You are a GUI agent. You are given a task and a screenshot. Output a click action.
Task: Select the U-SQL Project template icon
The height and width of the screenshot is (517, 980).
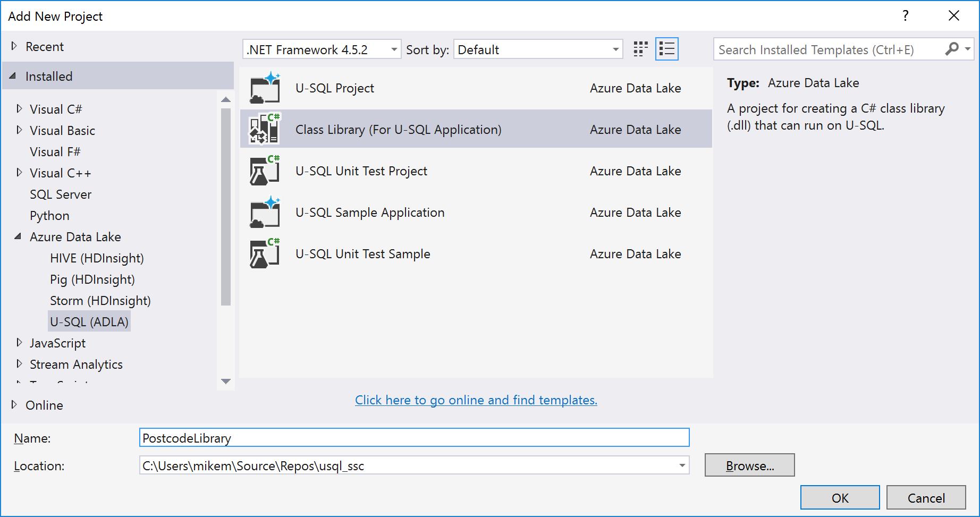coord(265,88)
